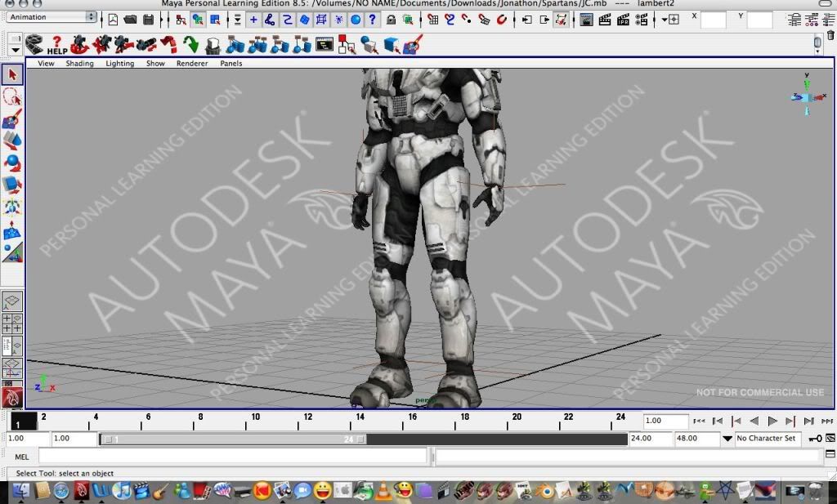Screen dimensions: 837x504
Task: Go to start of playback range
Action: [700, 421]
